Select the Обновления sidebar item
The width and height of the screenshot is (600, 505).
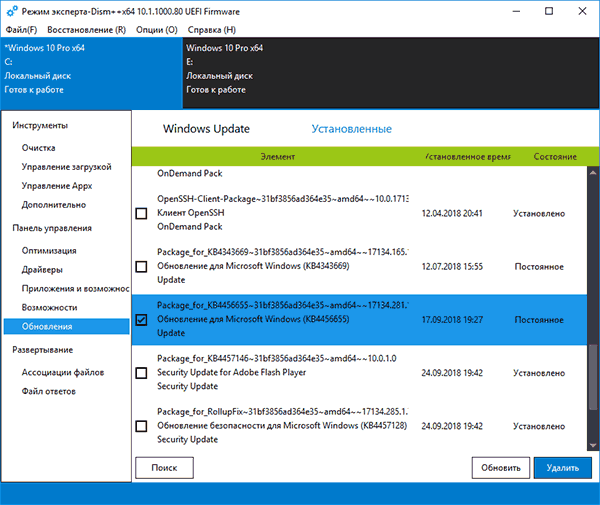click(67, 326)
